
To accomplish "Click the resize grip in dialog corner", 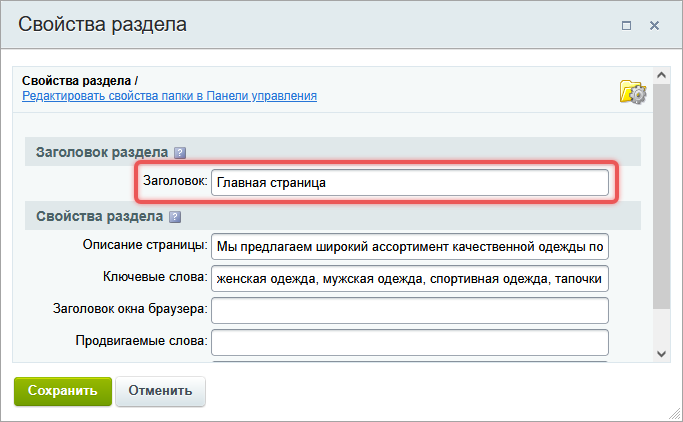I will coord(674,413).
